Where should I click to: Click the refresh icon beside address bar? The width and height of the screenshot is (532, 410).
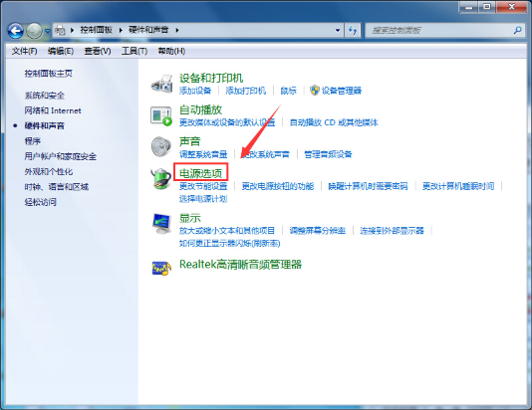353,31
